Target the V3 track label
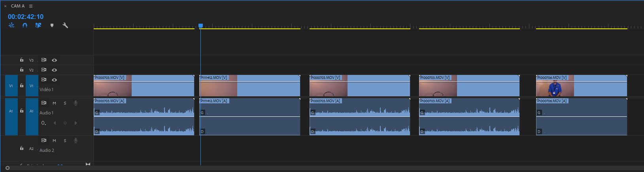 32,60
